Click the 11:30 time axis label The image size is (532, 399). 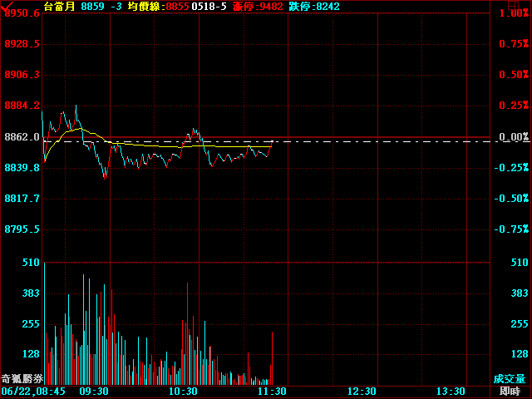(x=272, y=392)
